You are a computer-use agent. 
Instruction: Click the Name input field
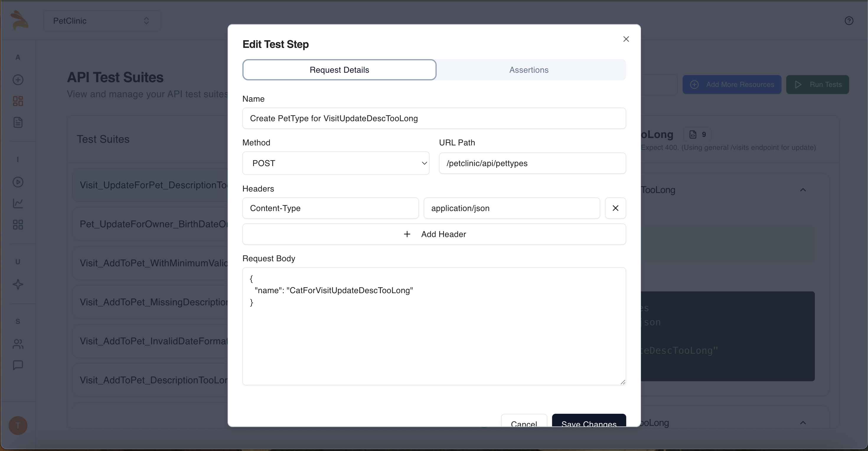pyautogui.click(x=434, y=119)
